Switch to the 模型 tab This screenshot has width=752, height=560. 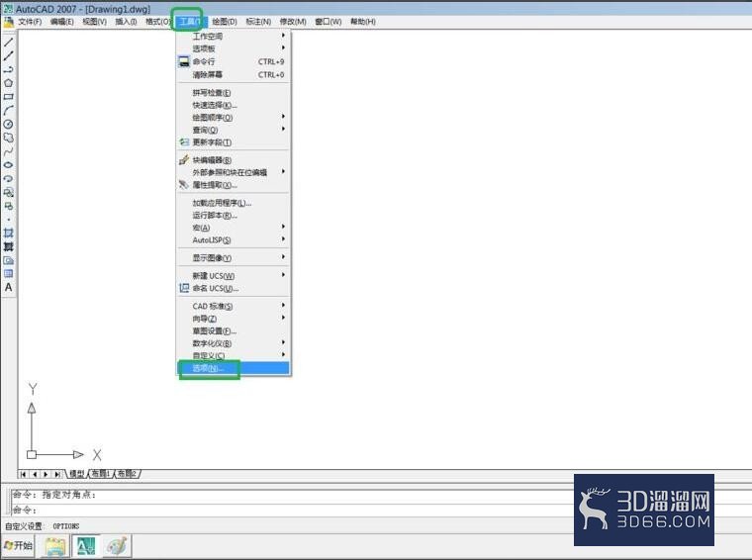[x=77, y=474]
